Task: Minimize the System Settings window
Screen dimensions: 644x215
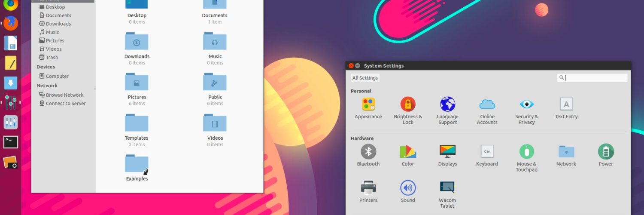Action: (x=358, y=66)
